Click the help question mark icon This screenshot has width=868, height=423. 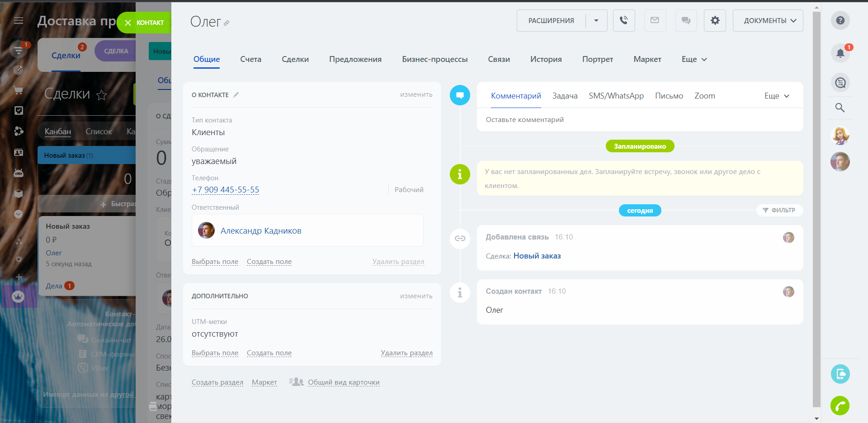click(840, 20)
